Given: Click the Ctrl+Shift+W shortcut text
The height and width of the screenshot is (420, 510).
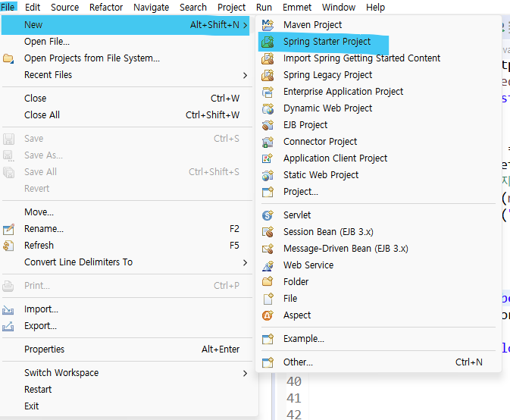Looking at the screenshot, I should [x=213, y=114].
